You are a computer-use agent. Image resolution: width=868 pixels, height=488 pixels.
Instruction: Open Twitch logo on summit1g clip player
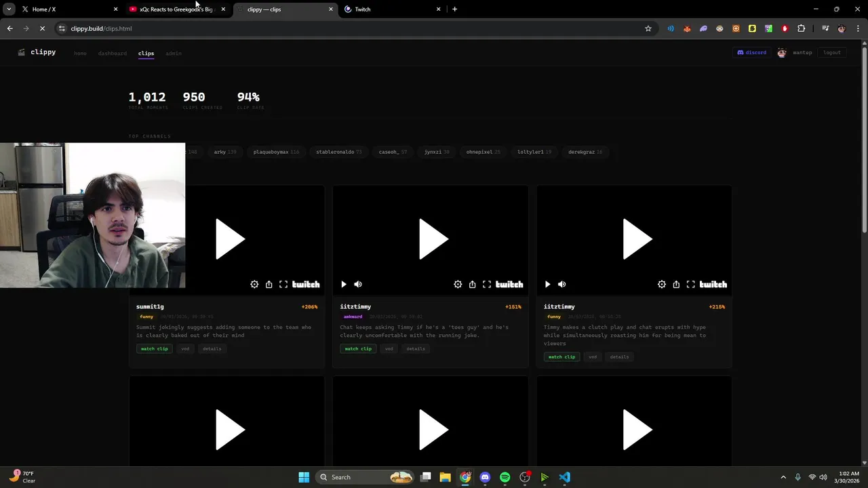(x=306, y=285)
